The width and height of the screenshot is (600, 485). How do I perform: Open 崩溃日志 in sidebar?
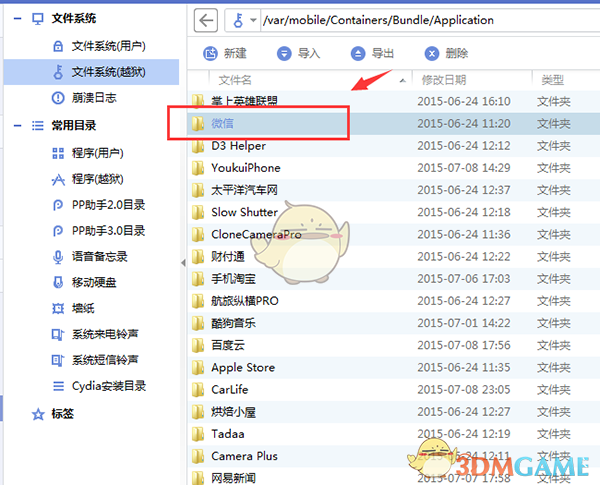click(x=94, y=98)
